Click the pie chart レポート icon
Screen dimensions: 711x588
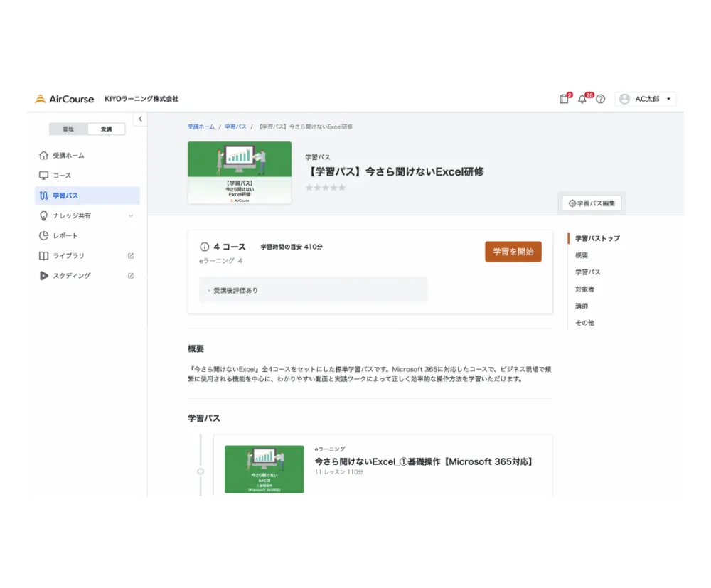(43, 235)
